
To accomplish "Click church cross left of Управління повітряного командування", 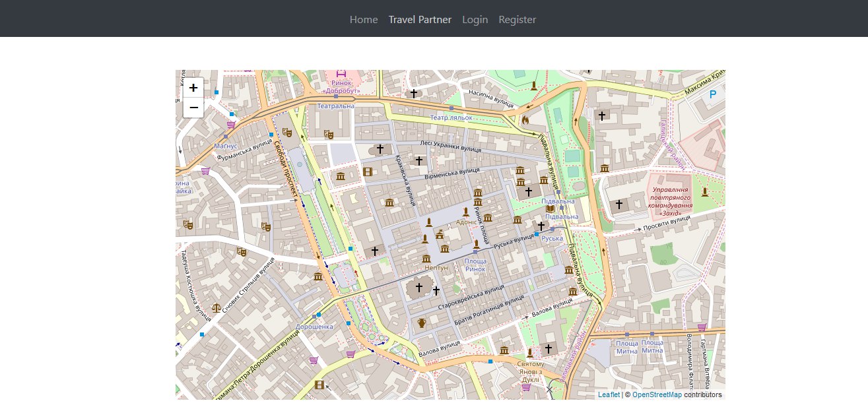I will click(x=618, y=204).
